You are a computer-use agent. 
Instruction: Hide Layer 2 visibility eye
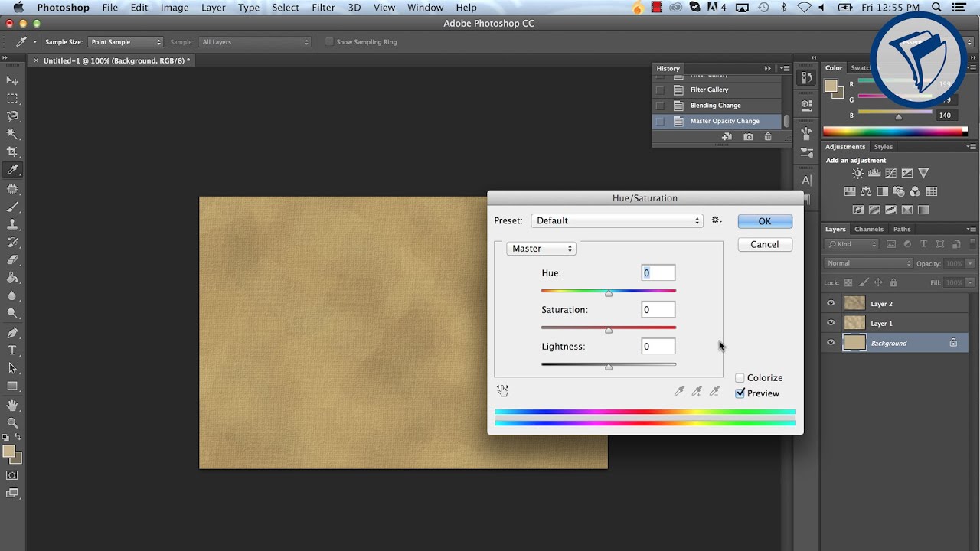point(831,303)
